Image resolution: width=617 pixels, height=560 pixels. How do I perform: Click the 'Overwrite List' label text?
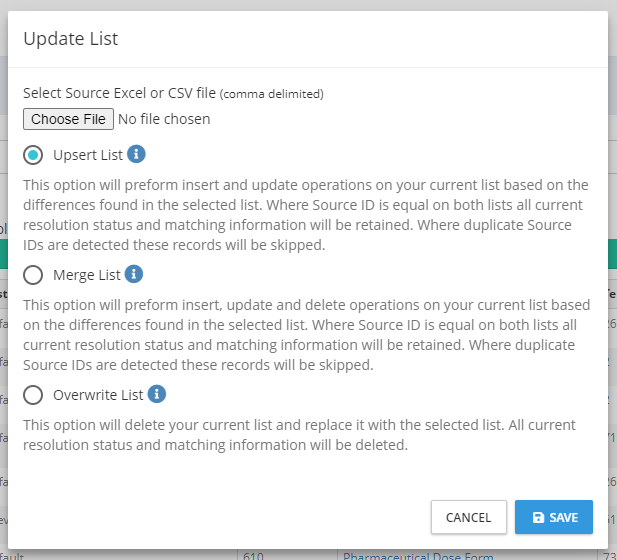click(x=98, y=395)
